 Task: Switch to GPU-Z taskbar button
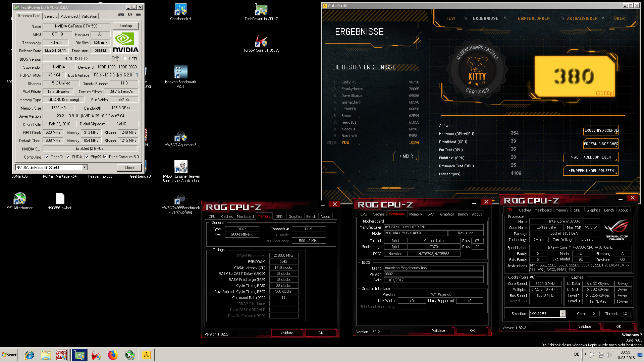(x=79, y=355)
